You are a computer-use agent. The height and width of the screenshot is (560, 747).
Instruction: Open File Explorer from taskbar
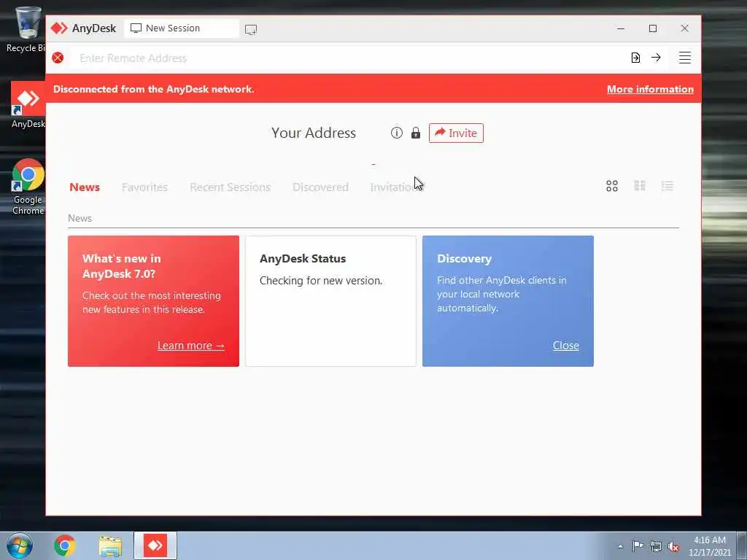(110, 546)
